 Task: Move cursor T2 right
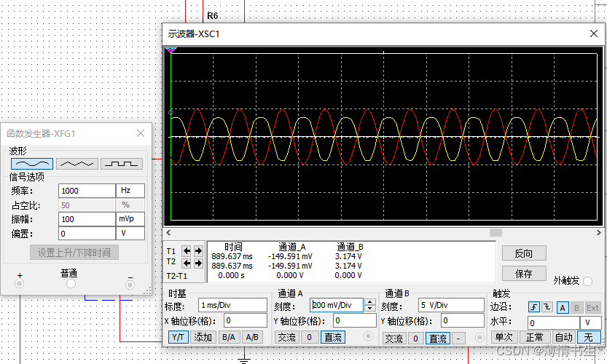pyautogui.click(x=198, y=264)
